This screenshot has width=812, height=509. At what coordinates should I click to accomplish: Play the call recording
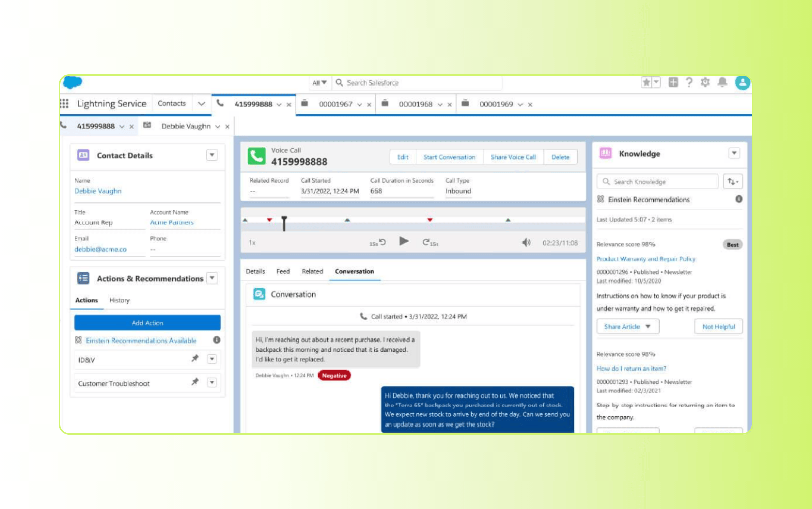click(x=404, y=241)
